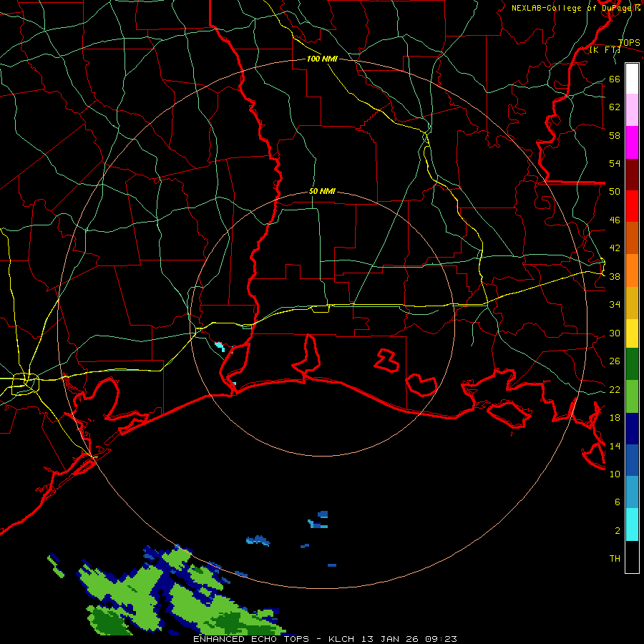This screenshot has width=644, height=644.
Task: Click the legend value '38'
Action: point(615,276)
